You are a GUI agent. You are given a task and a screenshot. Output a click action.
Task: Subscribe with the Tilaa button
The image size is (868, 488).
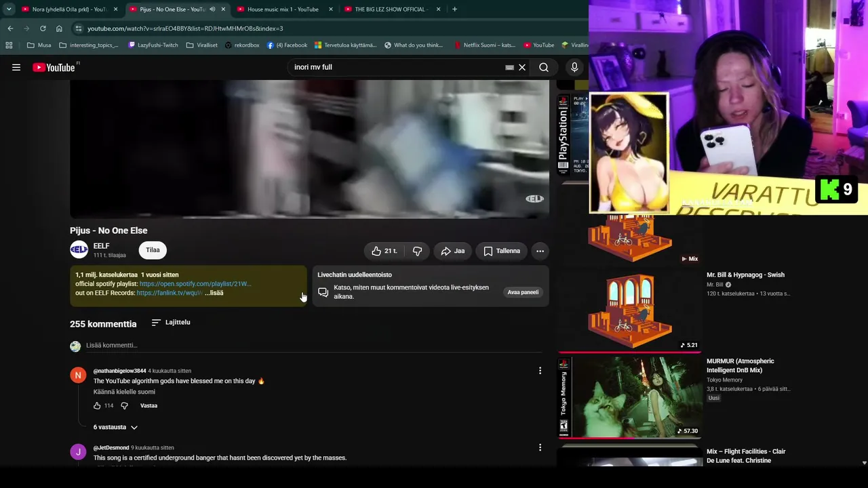(153, 250)
